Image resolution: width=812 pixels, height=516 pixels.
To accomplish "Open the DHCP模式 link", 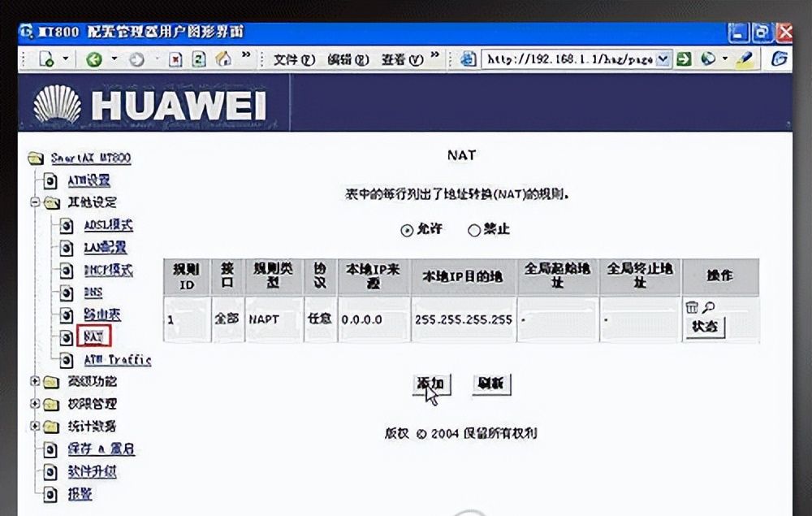I will [108, 270].
